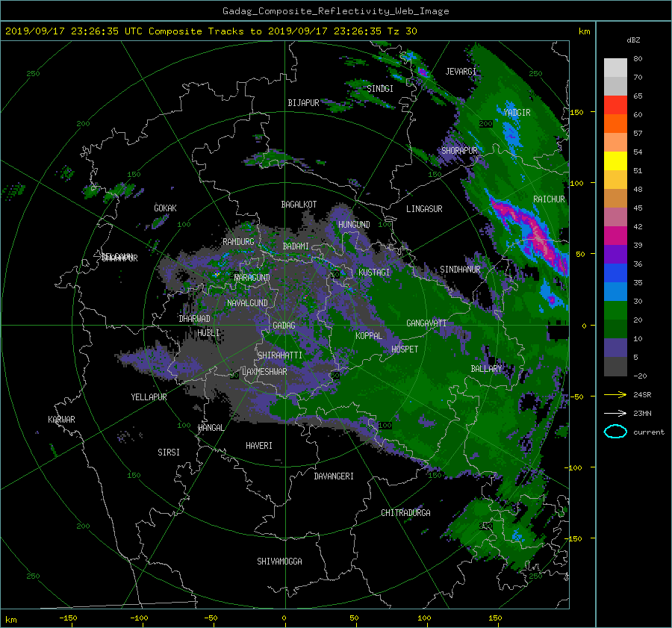Click the 23MN white arrow legend icon
The height and width of the screenshot is (628, 672).
click(x=615, y=413)
